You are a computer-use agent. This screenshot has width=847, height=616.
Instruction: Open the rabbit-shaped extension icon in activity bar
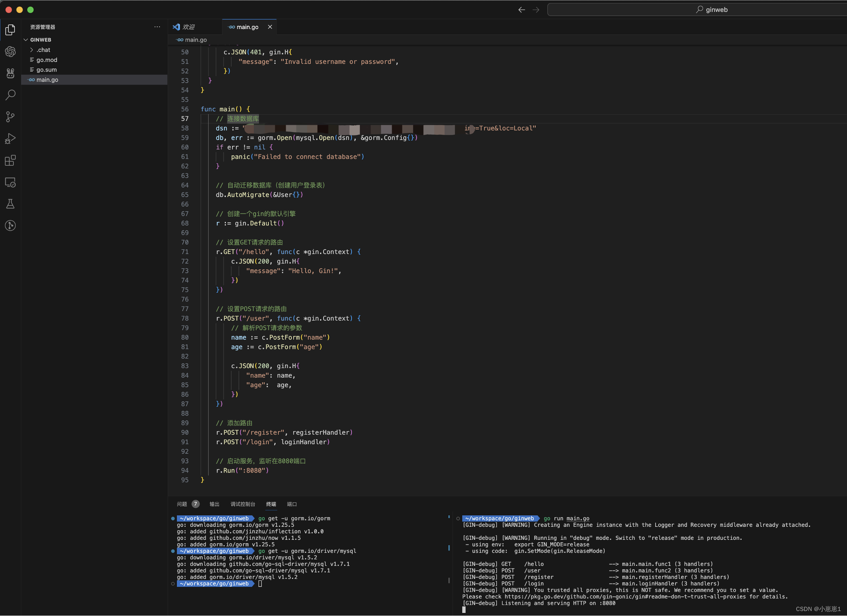click(x=10, y=73)
